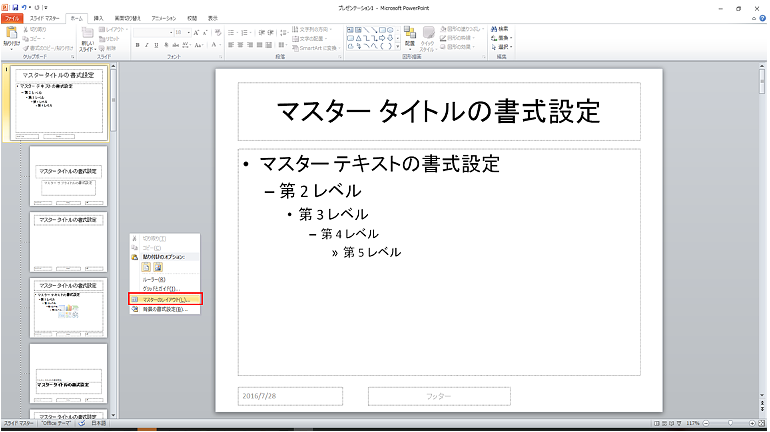Select マスターのレイアウト in the context menu
This screenshot has height=432, width=770.
tap(165, 299)
